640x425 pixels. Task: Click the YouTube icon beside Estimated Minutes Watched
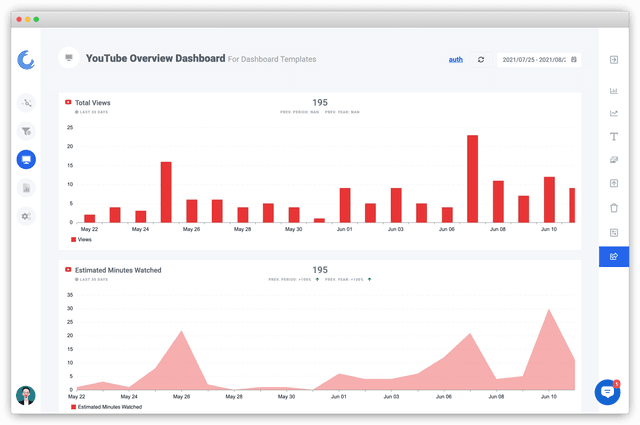[x=68, y=269]
